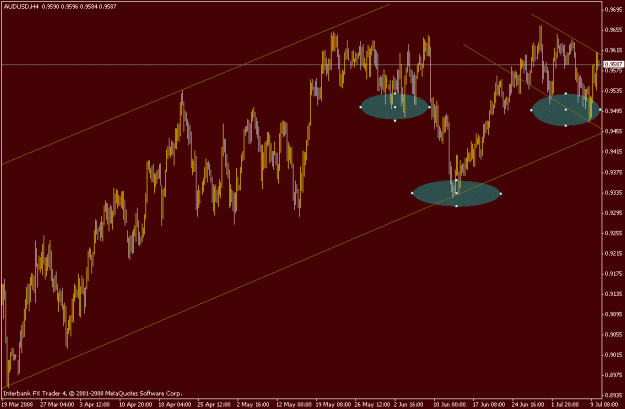Viewport: 625px width, 409px height.
Task: Click the 0.9175 price scale label
Action: 614,273
